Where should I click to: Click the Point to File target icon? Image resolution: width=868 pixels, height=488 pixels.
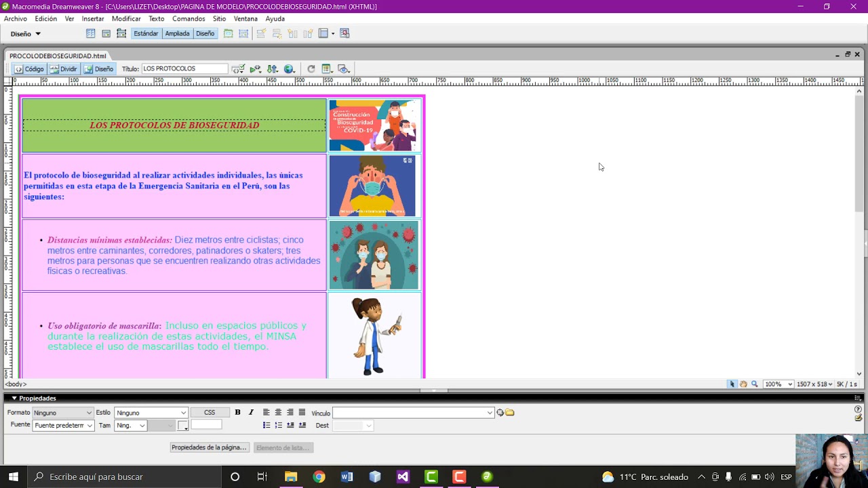coord(500,412)
